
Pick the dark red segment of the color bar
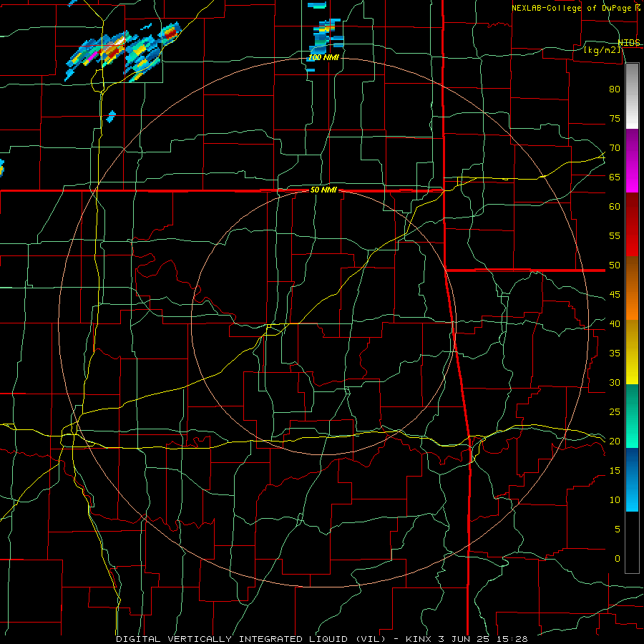(x=632, y=224)
